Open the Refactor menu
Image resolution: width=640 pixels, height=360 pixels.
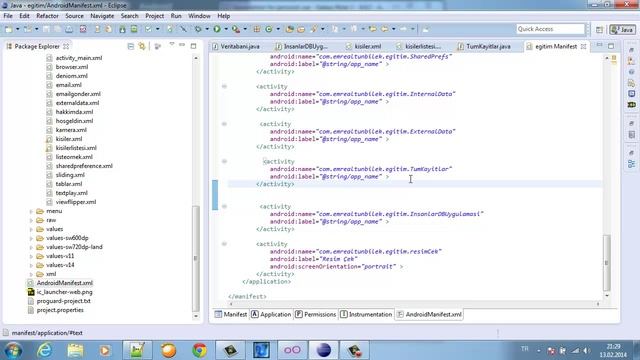click(47, 16)
